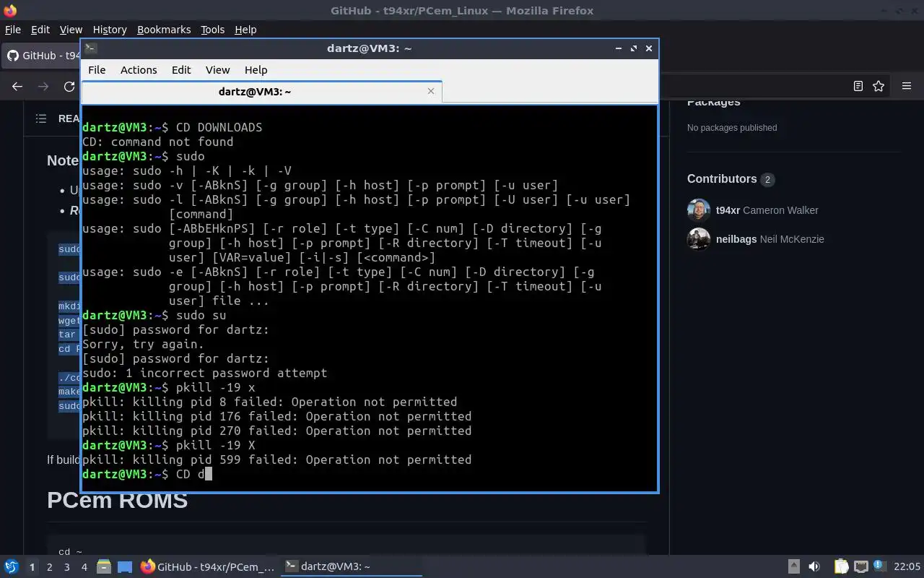Click 'pkill: killing pid 176 failed' line
Screen dimensions: 924x578
(277, 416)
